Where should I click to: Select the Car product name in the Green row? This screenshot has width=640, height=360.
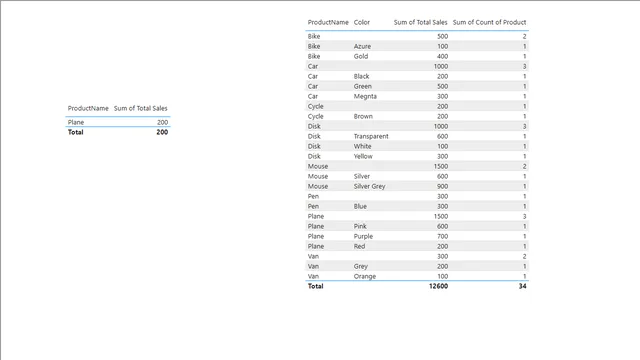pos(313,86)
